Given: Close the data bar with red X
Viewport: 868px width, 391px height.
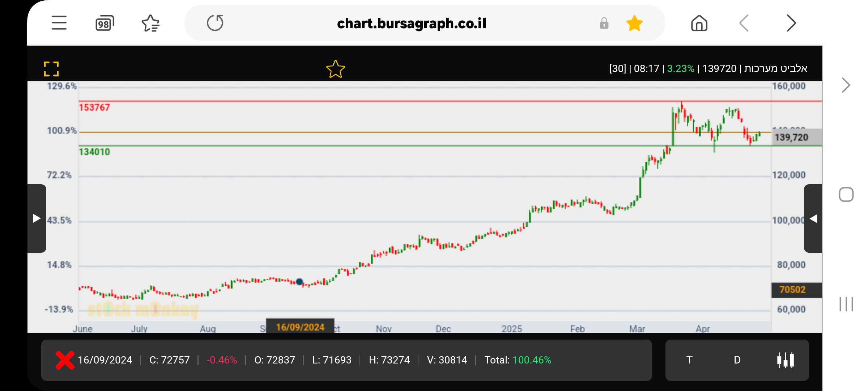Looking at the screenshot, I should click(x=65, y=360).
